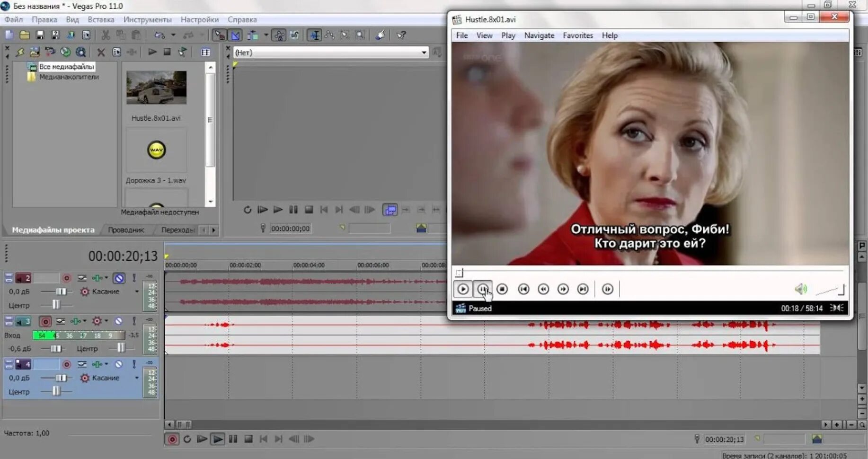868x459 pixels.
Task: Click the scissors Cut icon
Action: coord(106,35)
